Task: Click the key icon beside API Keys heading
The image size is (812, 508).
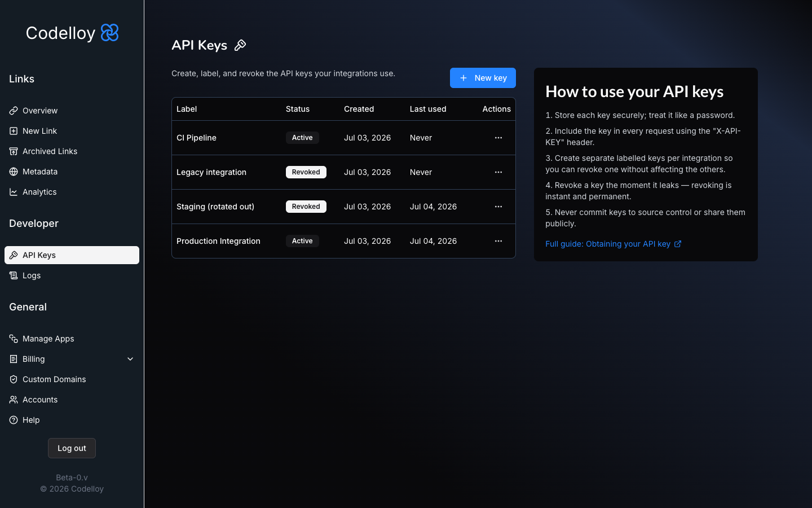Action: tap(240, 45)
